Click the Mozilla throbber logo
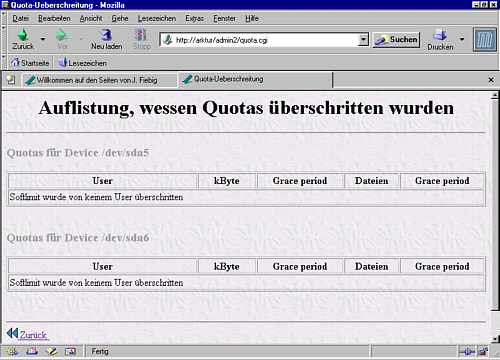500x360 pixels. coord(484,39)
